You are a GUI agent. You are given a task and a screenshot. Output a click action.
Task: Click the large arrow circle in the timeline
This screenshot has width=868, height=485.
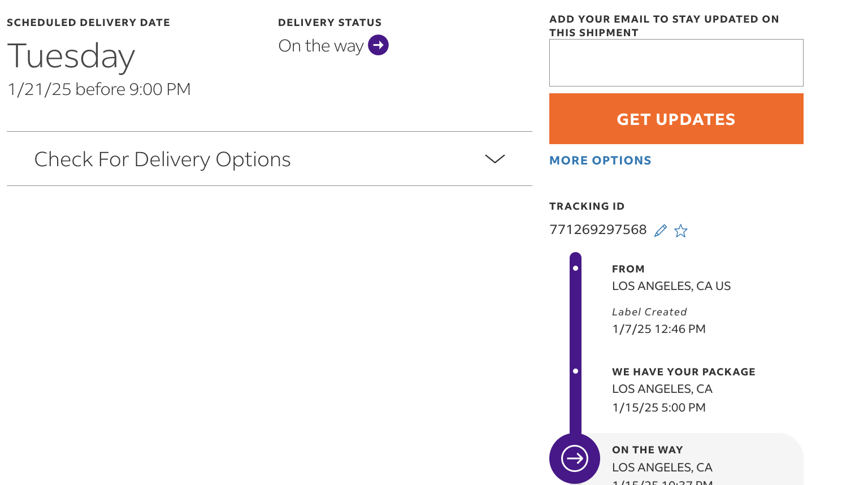point(575,458)
